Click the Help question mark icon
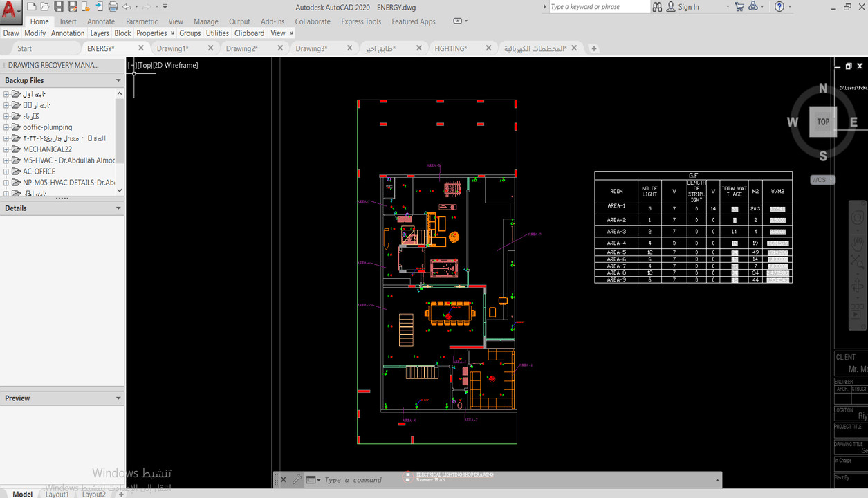868x498 pixels. click(x=779, y=7)
